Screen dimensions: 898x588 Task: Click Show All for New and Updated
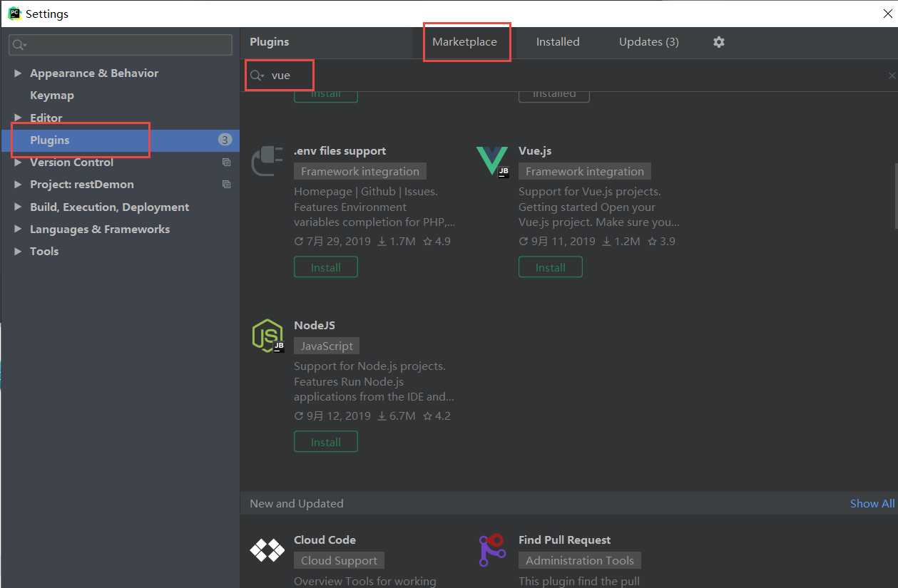tap(872, 503)
